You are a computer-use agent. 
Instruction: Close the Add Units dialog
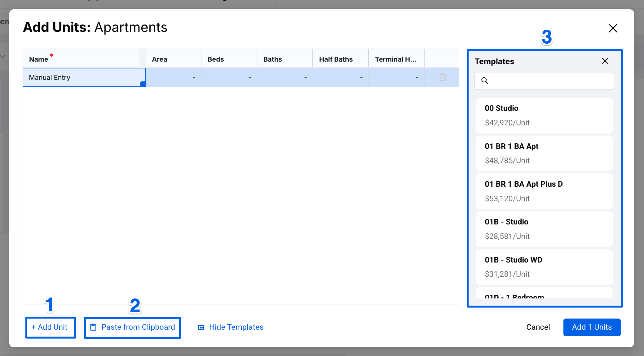[613, 28]
